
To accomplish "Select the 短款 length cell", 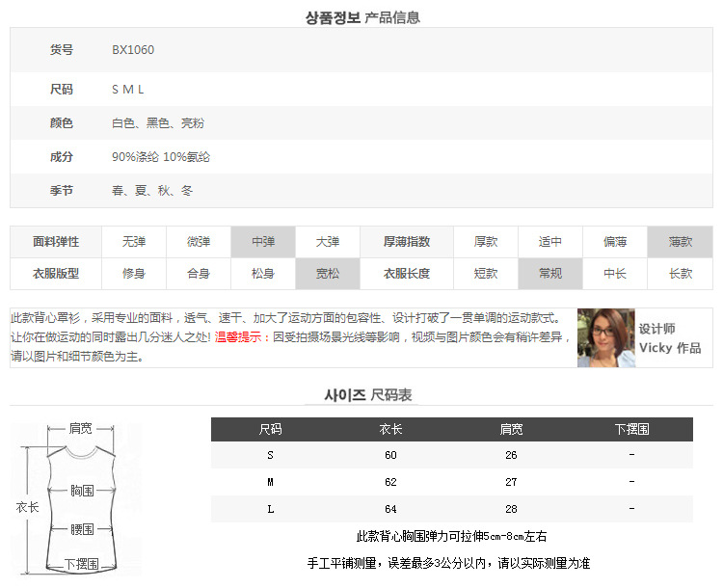I will [486, 274].
